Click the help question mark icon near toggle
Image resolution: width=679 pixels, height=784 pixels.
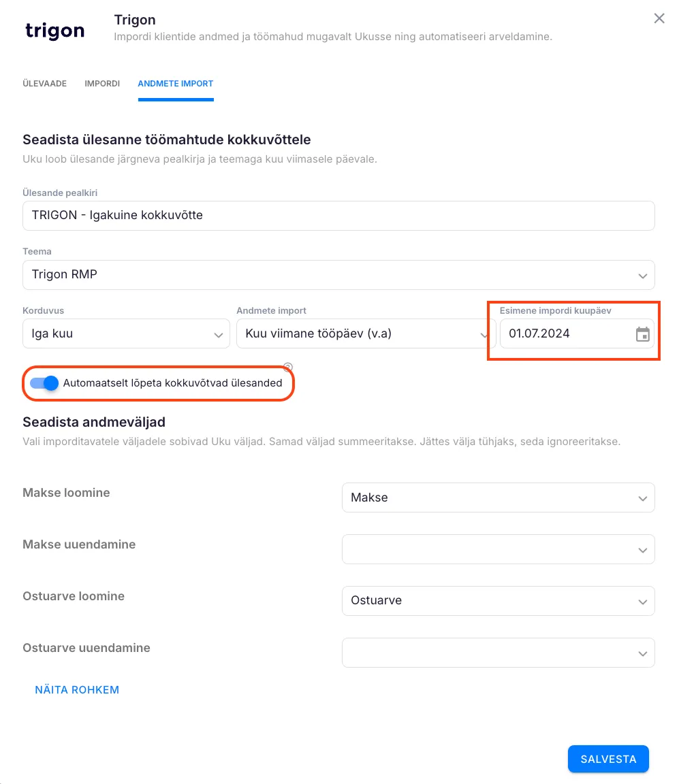point(287,366)
